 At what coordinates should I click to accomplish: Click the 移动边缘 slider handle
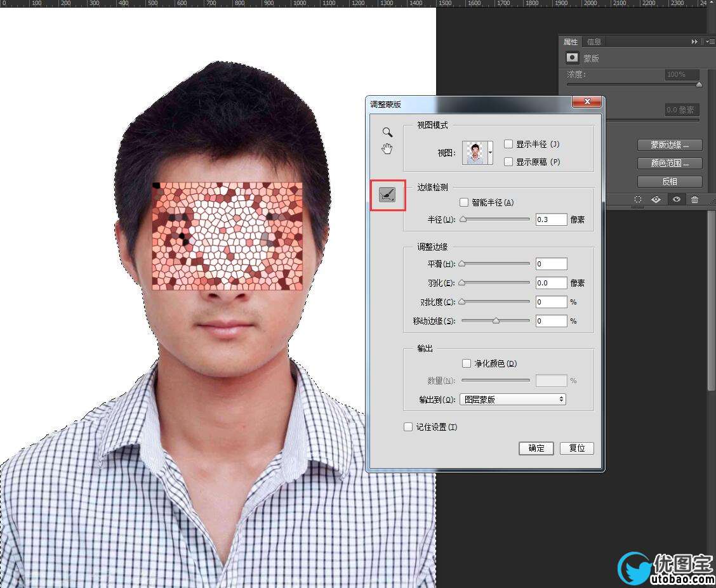coord(496,321)
